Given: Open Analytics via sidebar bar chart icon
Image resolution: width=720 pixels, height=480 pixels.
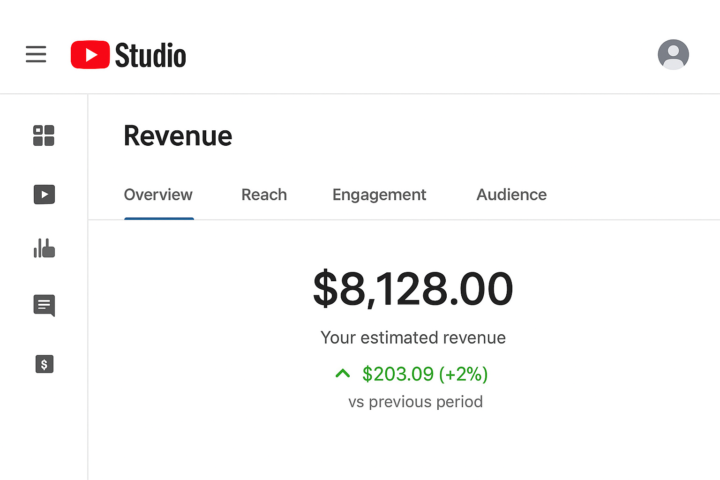Looking at the screenshot, I should pyautogui.click(x=44, y=248).
